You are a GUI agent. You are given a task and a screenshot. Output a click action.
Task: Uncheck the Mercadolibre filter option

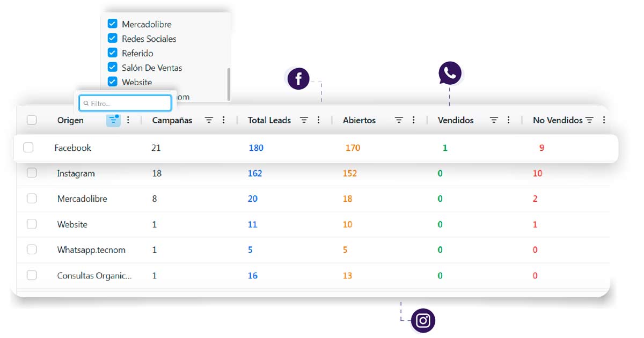click(112, 24)
